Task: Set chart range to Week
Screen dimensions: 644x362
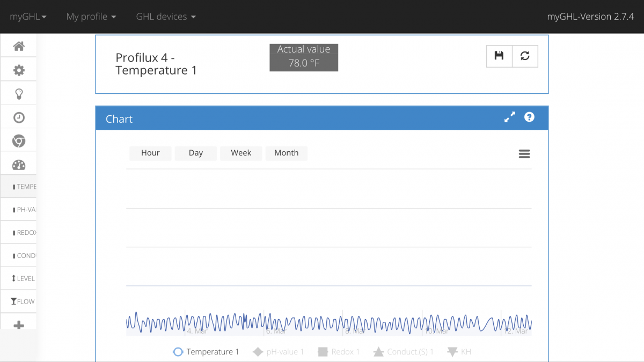Action: pos(241,153)
